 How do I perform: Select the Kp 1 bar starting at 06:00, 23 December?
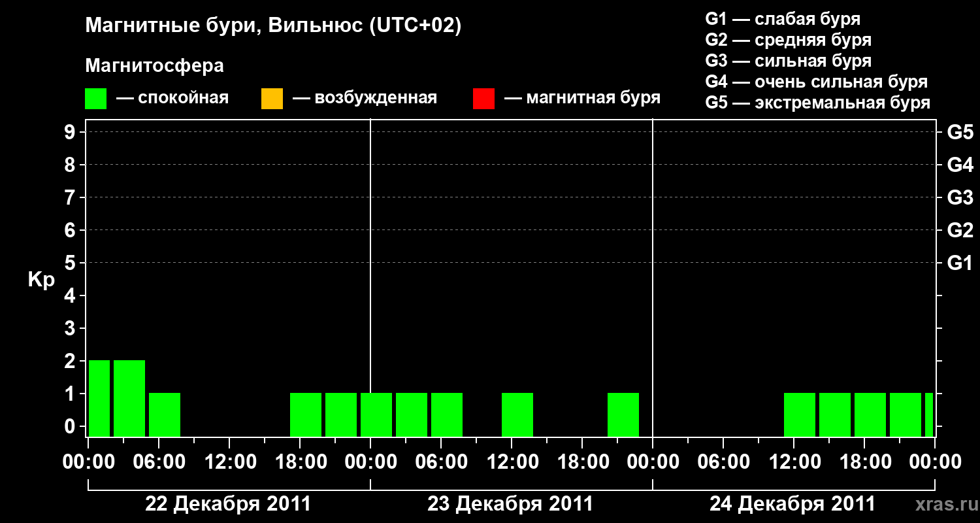[x=447, y=414]
